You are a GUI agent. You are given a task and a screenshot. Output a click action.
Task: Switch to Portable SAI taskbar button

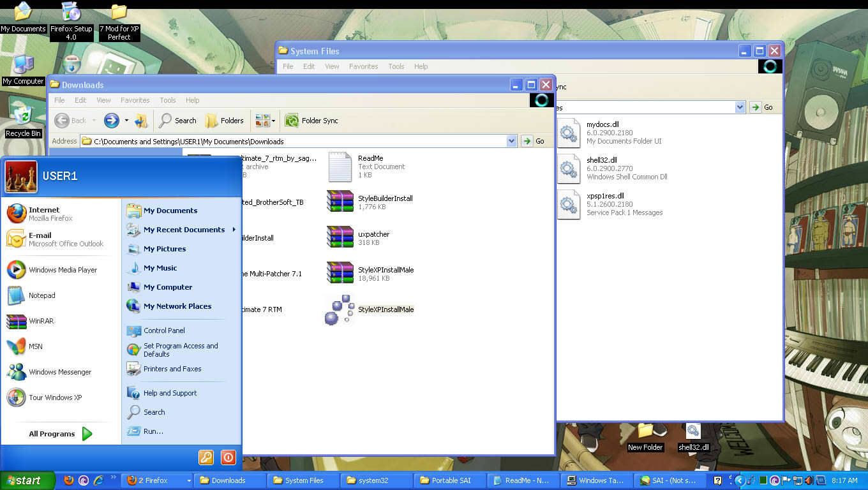pyautogui.click(x=449, y=480)
